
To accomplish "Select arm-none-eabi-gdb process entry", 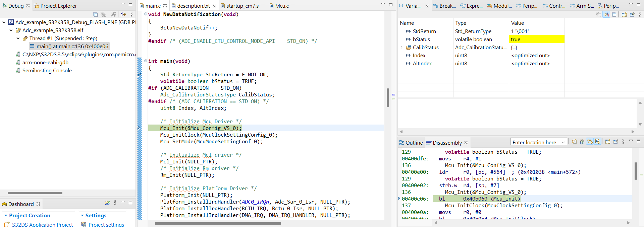I will pyautogui.click(x=42, y=62).
